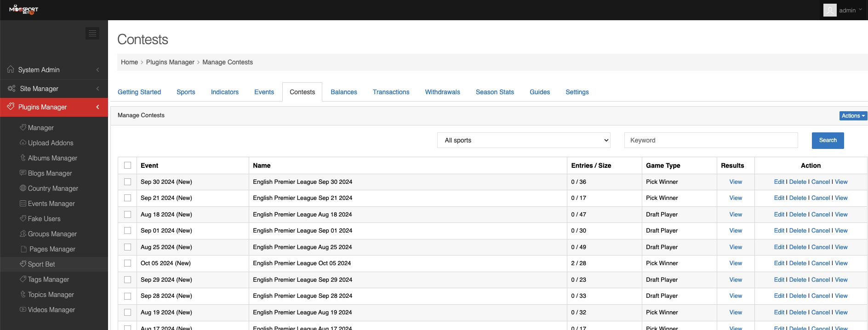
Task: Click Home in the breadcrumb
Action: [129, 62]
